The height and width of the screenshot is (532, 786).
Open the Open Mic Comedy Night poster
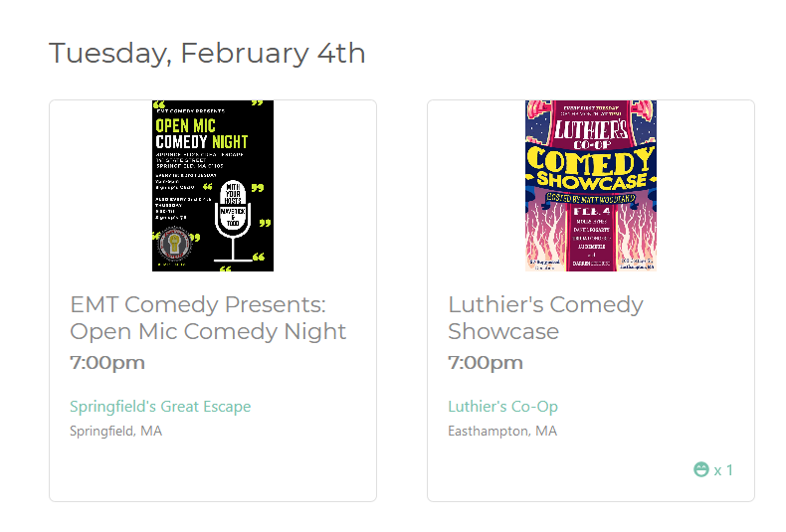[213, 186]
